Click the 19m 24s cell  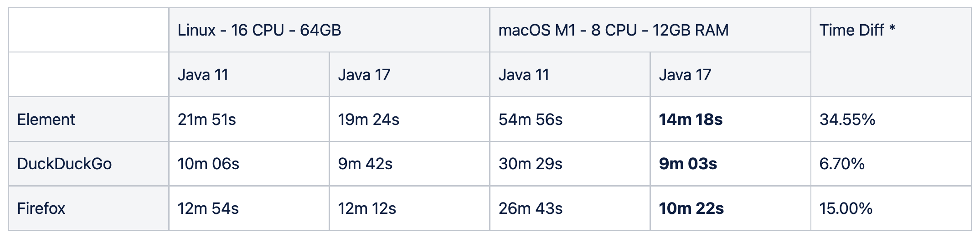[x=409, y=119]
